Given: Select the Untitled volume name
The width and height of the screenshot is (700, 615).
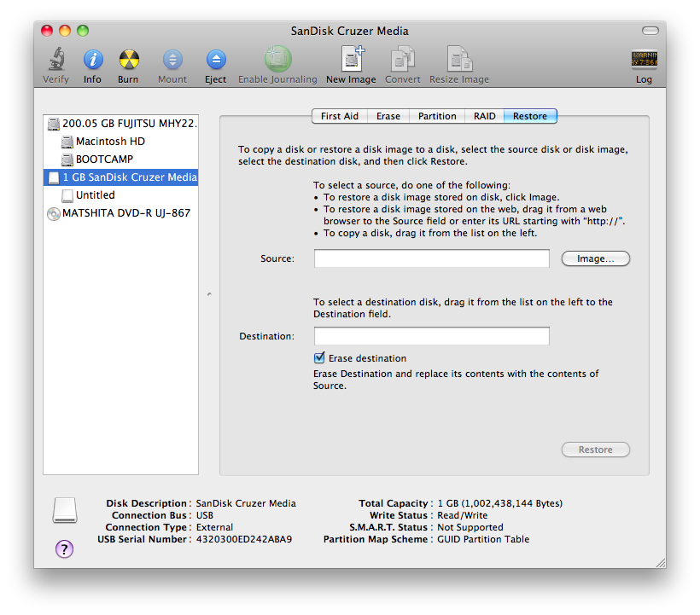Looking at the screenshot, I should click(95, 194).
